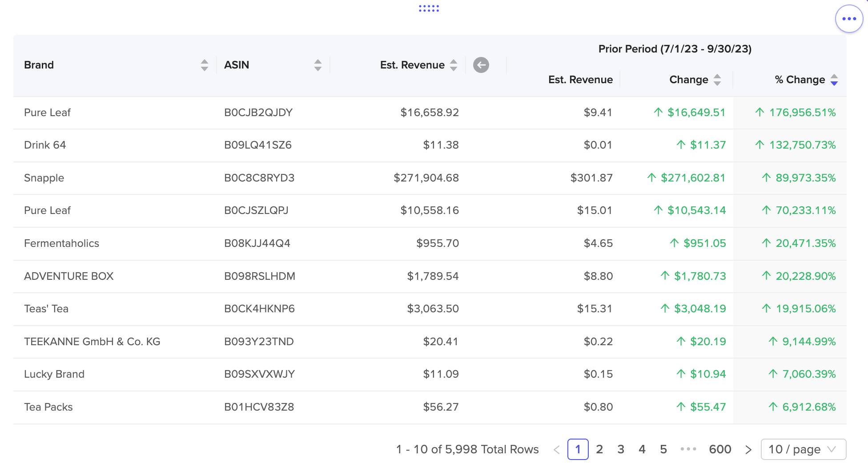Image resolution: width=868 pixels, height=476 pixels.
Task: Jump to last page 600
Action: point(720,449)
